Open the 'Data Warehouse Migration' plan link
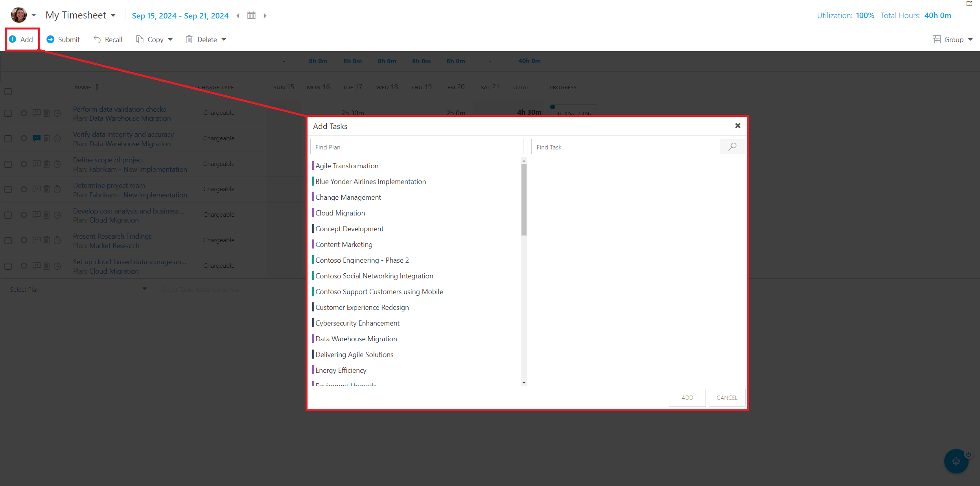This screenshot has height=486, width=980. pyautogui.click(x=130, y=118)
